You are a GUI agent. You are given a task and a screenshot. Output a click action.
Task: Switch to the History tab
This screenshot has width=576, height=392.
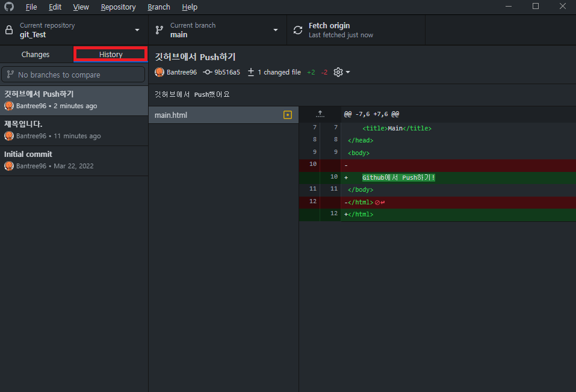pos(111,54)
